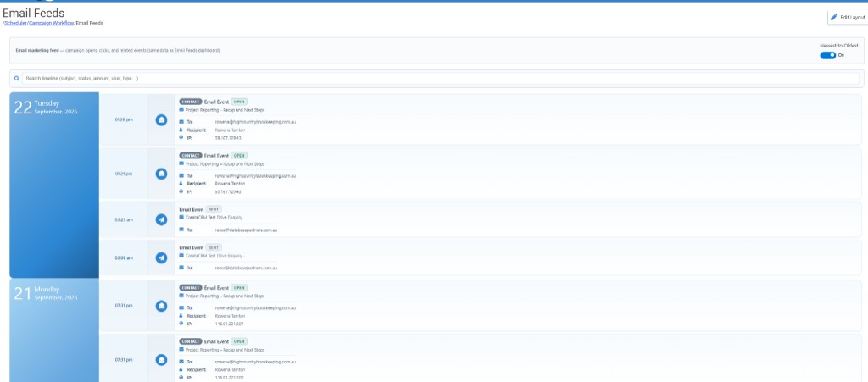Image resolution: width=868 pixels, height=382 pixels.
Task: Click the SENT status tag on 03:25 am event
Action: (214, 209)
